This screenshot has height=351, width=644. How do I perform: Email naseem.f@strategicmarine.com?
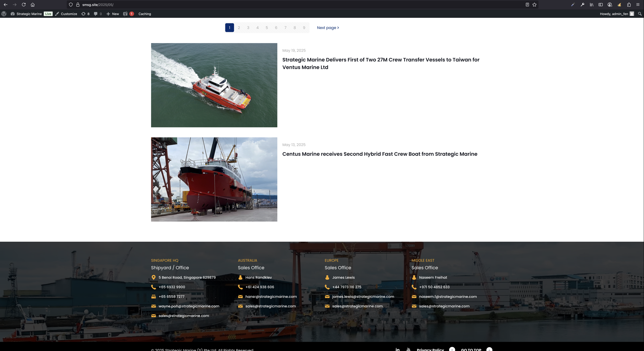[448, 297]
